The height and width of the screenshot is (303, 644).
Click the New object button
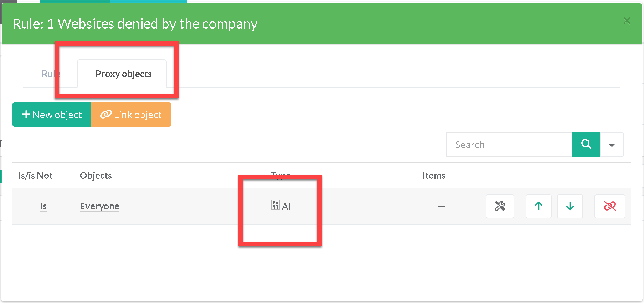click(x=52, y=115)
